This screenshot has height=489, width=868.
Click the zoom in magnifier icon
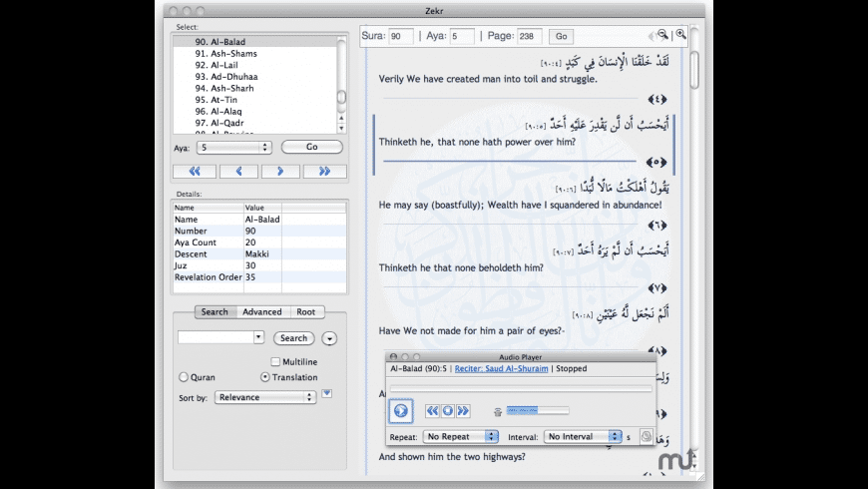click(680, 34)
